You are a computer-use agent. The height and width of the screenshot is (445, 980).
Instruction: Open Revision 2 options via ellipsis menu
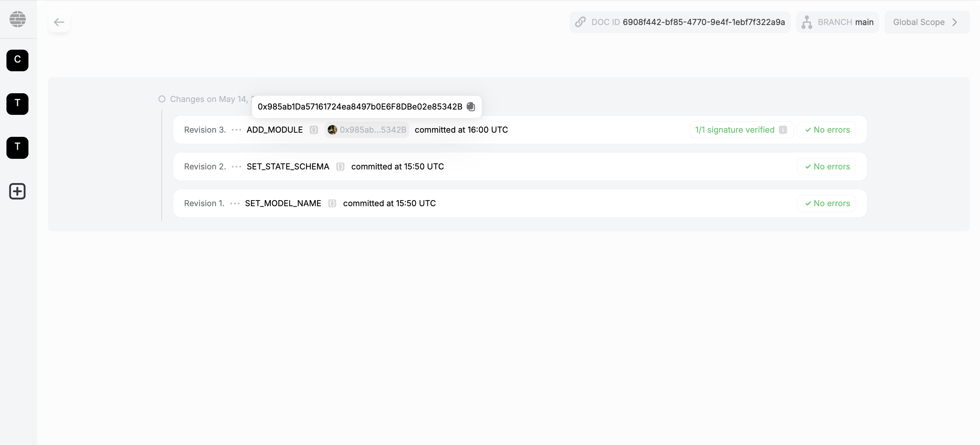click(236, 166)
